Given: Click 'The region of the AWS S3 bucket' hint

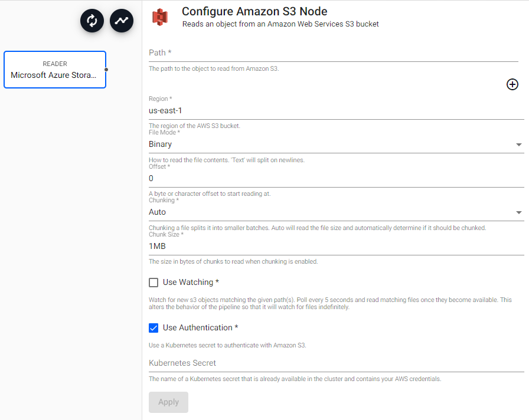Looking at the screenshot, I should tap(194, 126).
